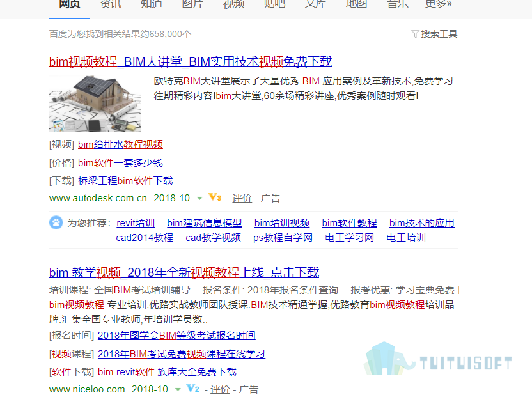The image size is (532, 395).
Task: Click the V3 credibility badge
Action: 215,197
